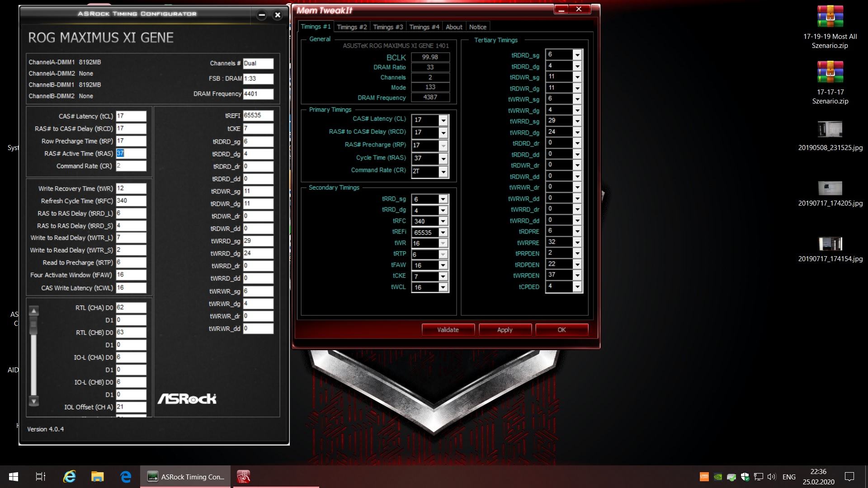
Task: Expand tRRD_sg dropdown in Secondary Timings
Action: [443, 199]
